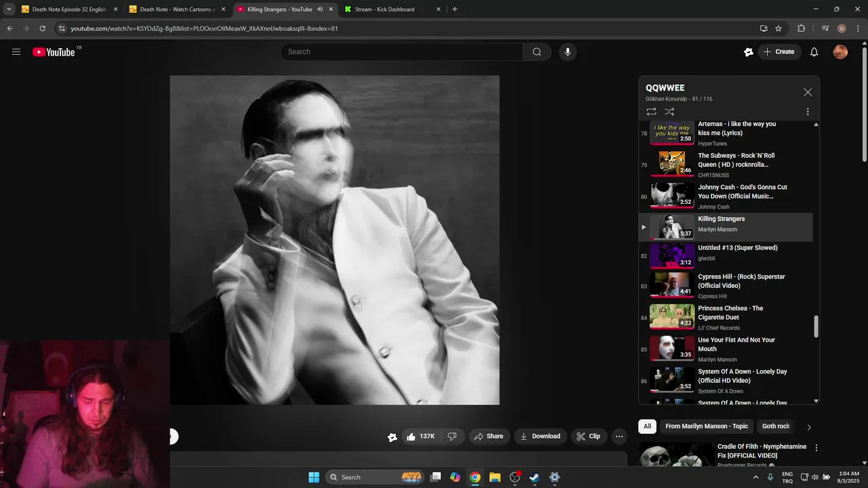Click the badge icon left of Like
This screenshot has height=488, width=868.
click(392, 437)
